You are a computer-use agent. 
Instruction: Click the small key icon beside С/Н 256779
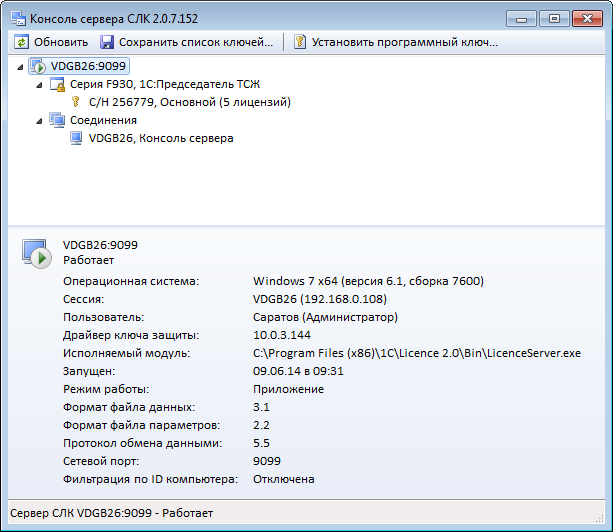tap(75, 102)
